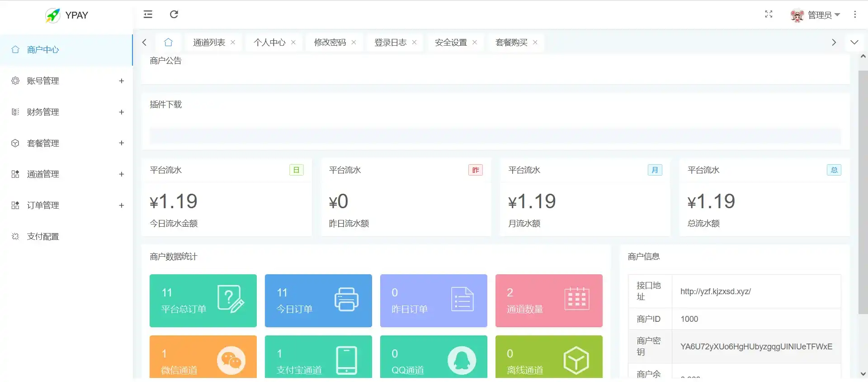
Task: Close the 安全设置 tab
Action: click(475, 43)
